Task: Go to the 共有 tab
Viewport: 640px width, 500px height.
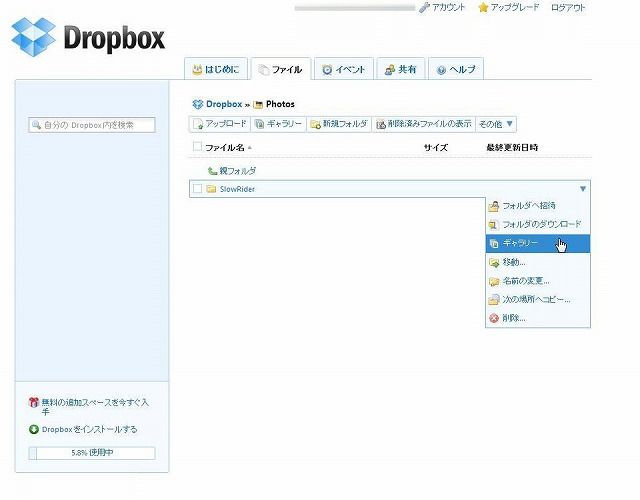Action: click(401, 69)
